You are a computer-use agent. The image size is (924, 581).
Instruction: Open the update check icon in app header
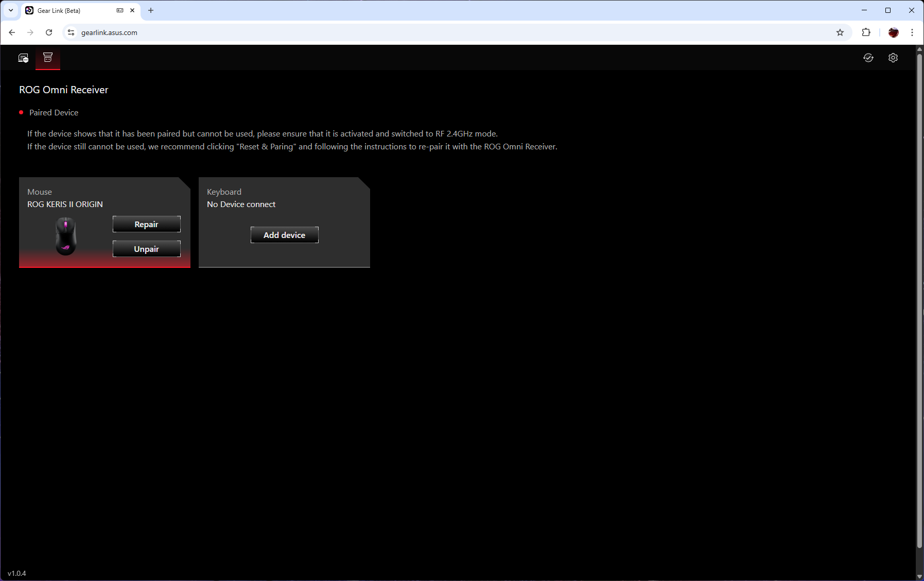click(x=868, y=58)
